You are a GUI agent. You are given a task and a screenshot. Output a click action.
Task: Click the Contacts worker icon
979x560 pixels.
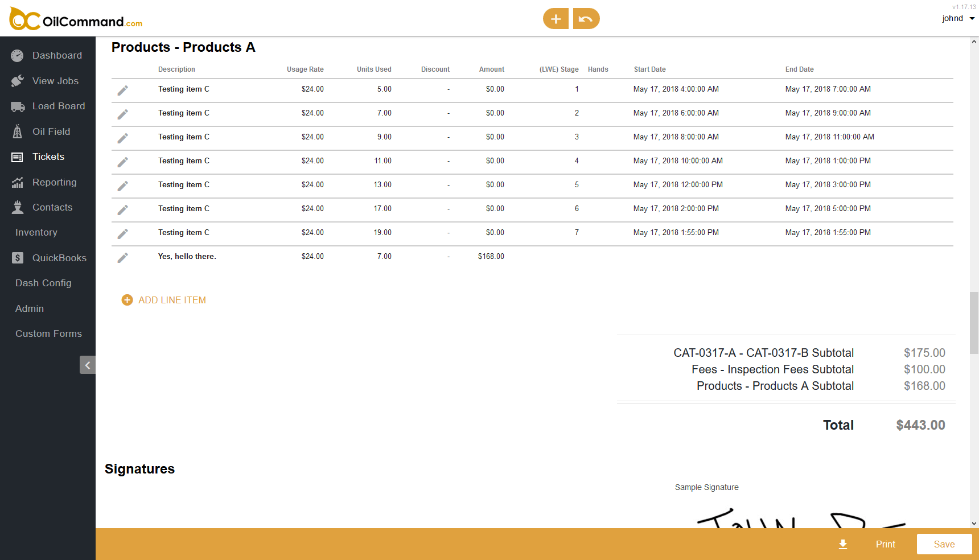pyautogui.click(x=18, y=207)
